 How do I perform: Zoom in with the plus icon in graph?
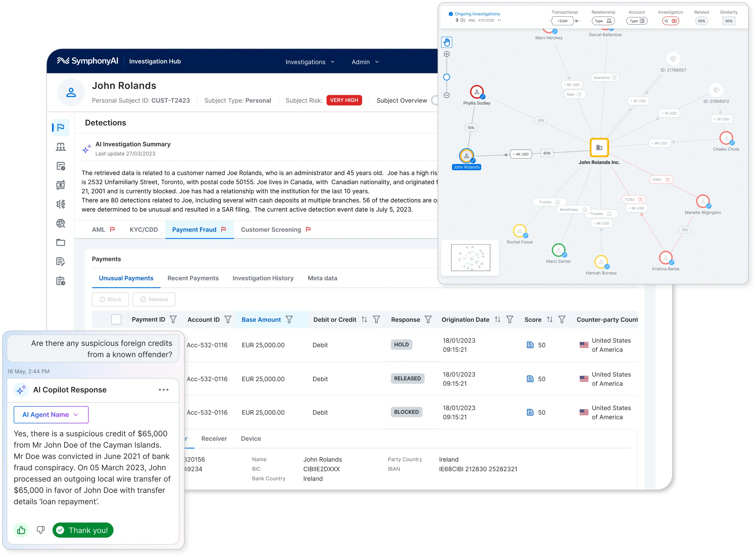pos(446,54)
